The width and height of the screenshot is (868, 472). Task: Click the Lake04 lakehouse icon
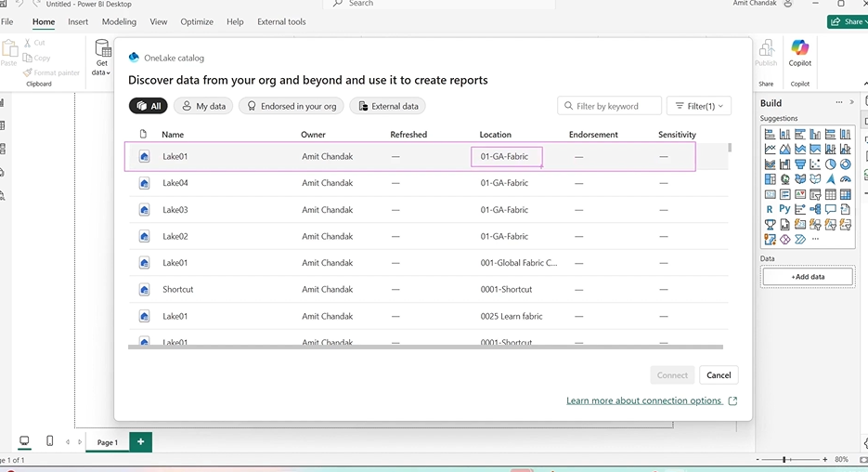tap(144, 183)
